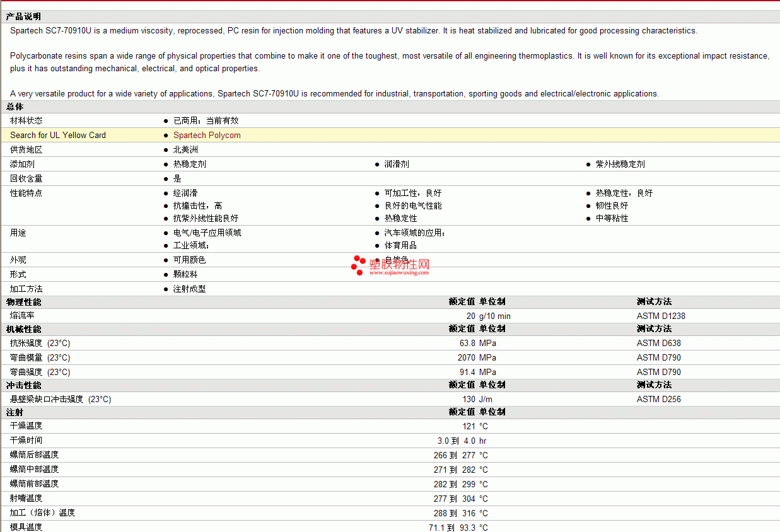
Task: Select the ASTM D256 test method
Action: 659,399
